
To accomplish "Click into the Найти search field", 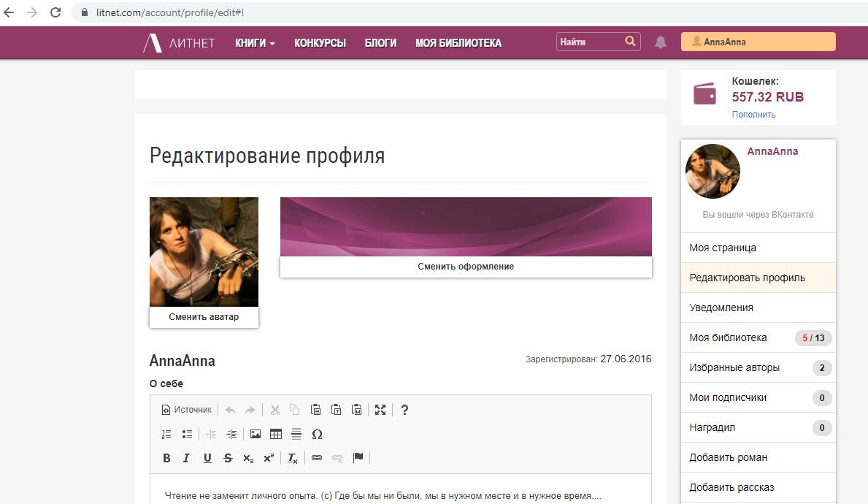I will pyautogui.click(x=588, y=42).
